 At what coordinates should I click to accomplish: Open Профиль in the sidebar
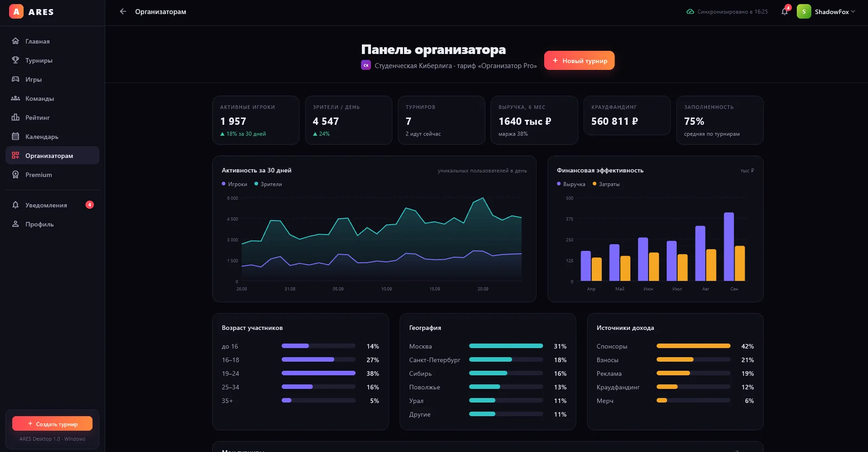(52, 224)
